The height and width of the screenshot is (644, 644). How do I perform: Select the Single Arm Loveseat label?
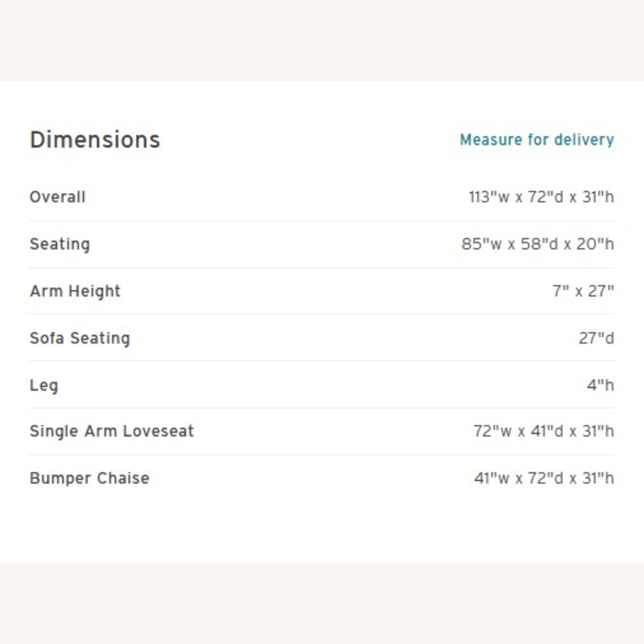click(x=112, y=431)
